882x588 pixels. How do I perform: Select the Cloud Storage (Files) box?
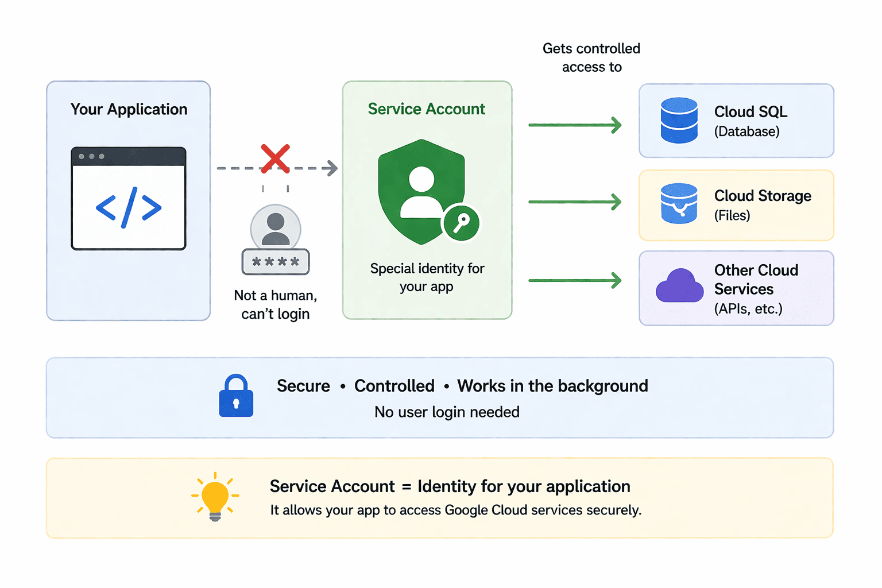736,205
